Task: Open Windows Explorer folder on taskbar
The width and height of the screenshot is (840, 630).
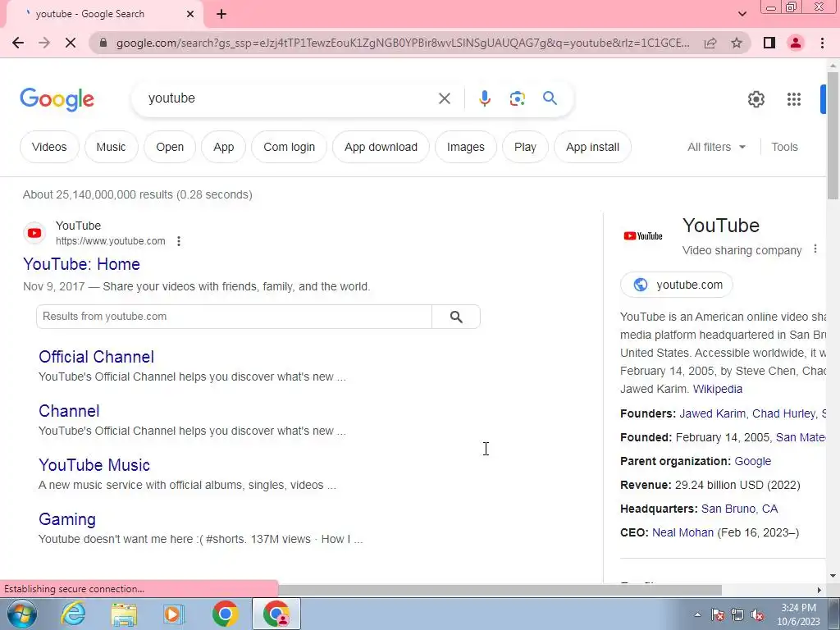Action: coord(125,614)
